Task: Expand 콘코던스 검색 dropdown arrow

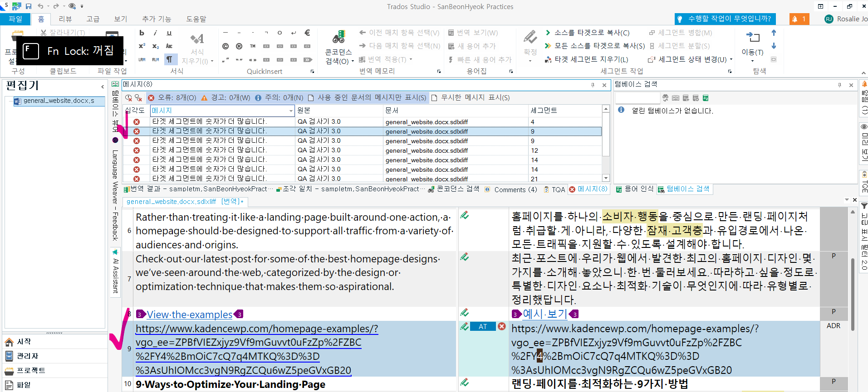Action: 353,61
